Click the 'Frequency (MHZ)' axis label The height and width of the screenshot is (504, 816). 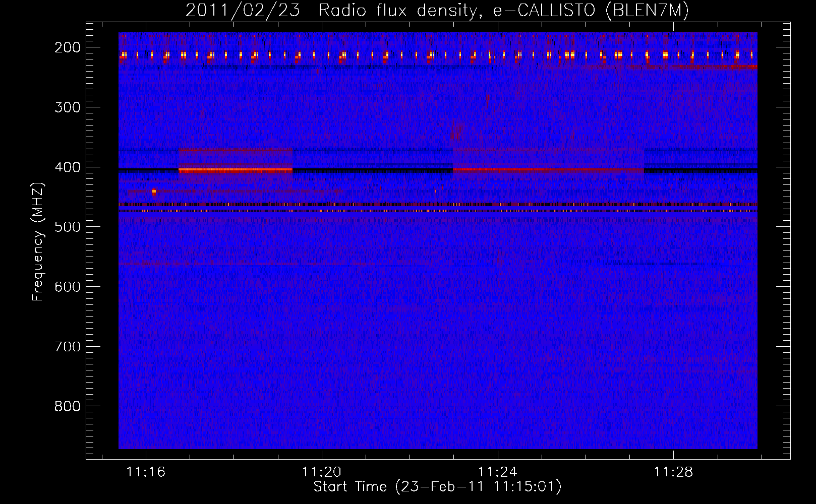pos(38,242)
